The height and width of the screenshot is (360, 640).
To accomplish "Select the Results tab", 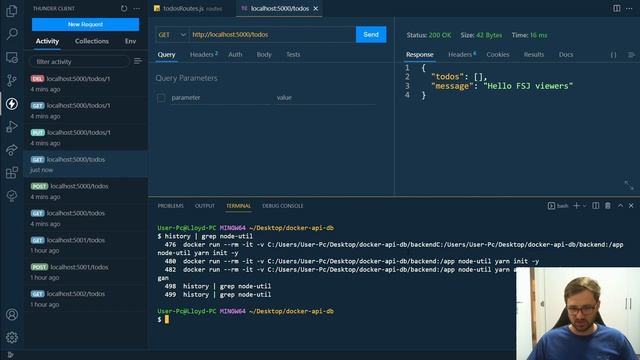I will [534, 54].
